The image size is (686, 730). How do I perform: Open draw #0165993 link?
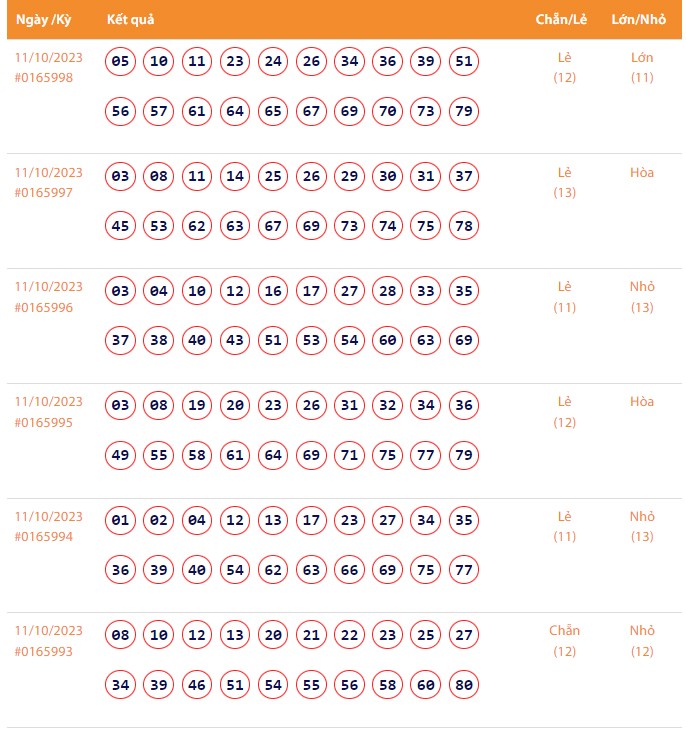pos(43,651)
